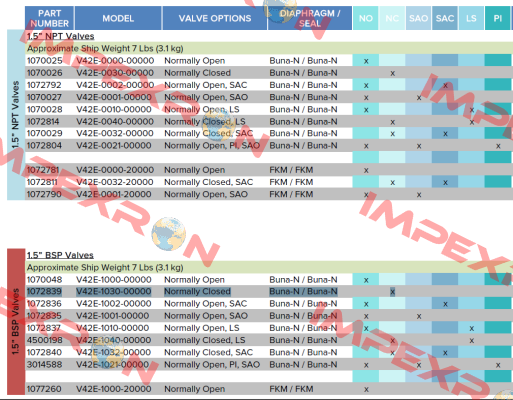The height and width of the screenshot is (400, 513).
Task: Click the PART NUMBER column header
Action: [x=50, y=18]
